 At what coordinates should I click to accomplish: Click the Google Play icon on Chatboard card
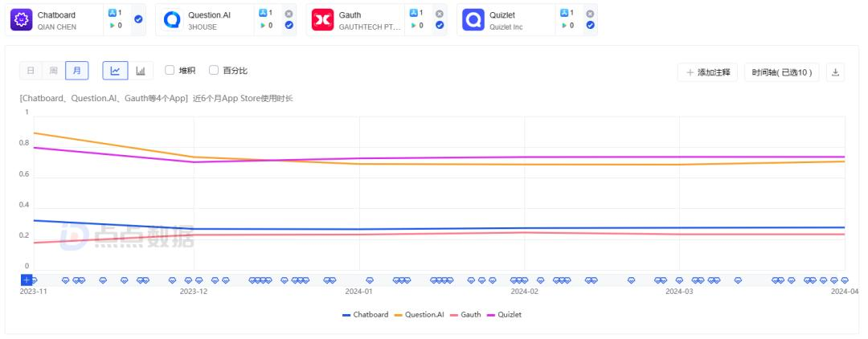(x=113, y=26)
